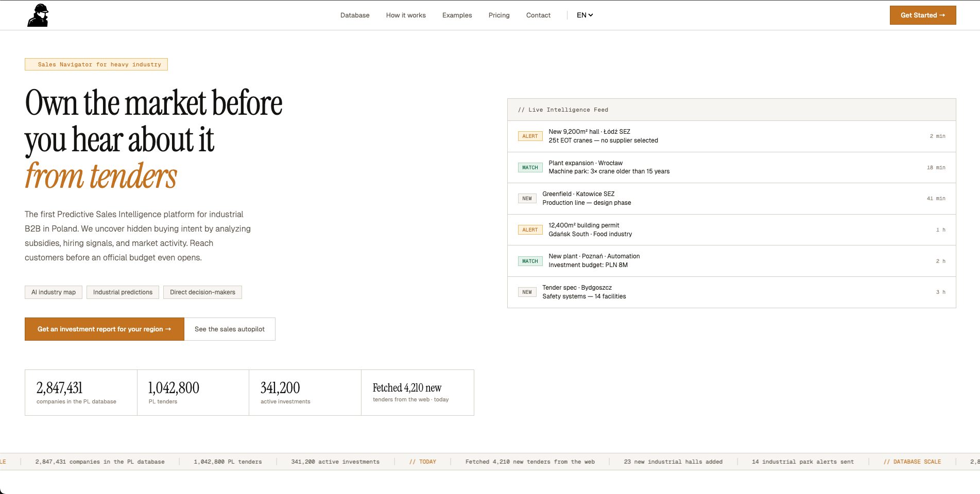The image size is (980, 494).
Task: Select the Pricing navigation item
Action: pos(498,15)
